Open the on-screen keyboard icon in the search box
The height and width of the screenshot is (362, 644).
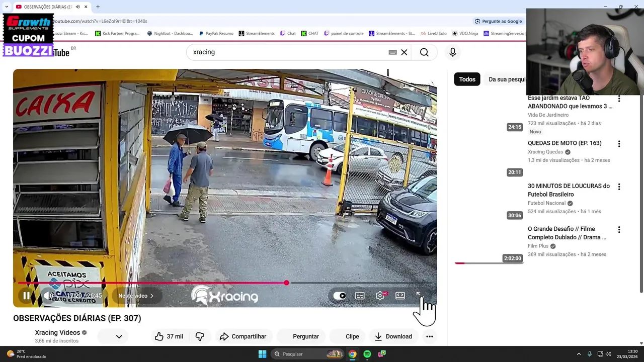click(x=393, y=52)
